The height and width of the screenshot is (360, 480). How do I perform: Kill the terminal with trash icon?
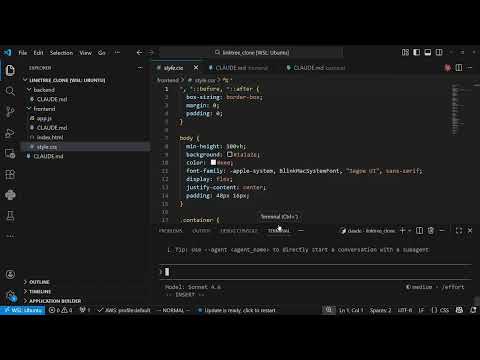click(x=431, y=230)
